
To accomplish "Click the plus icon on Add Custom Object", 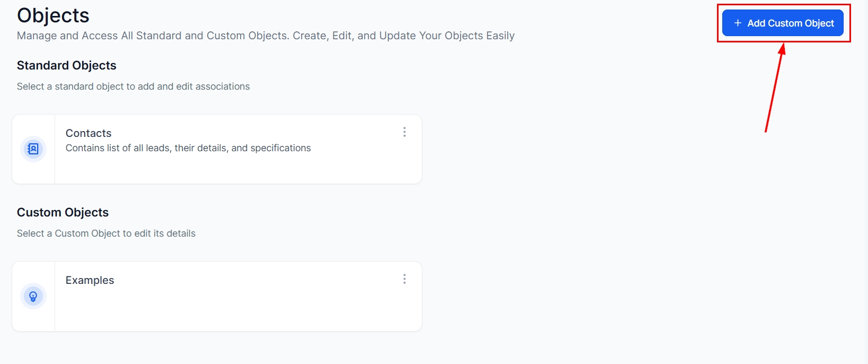I will pos(738,23).
